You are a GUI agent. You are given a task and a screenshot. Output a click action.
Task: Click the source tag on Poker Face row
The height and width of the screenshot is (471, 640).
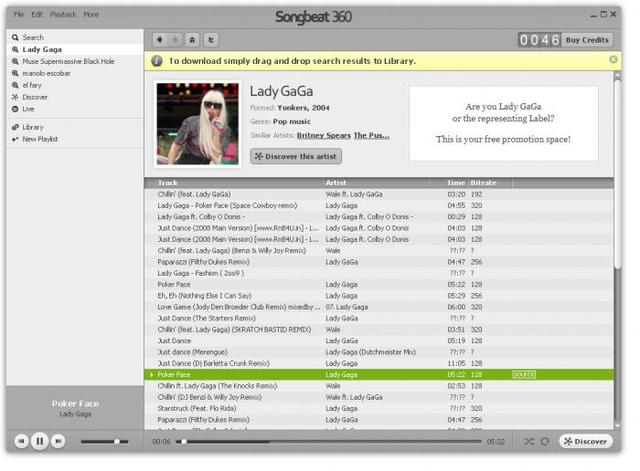524,375
